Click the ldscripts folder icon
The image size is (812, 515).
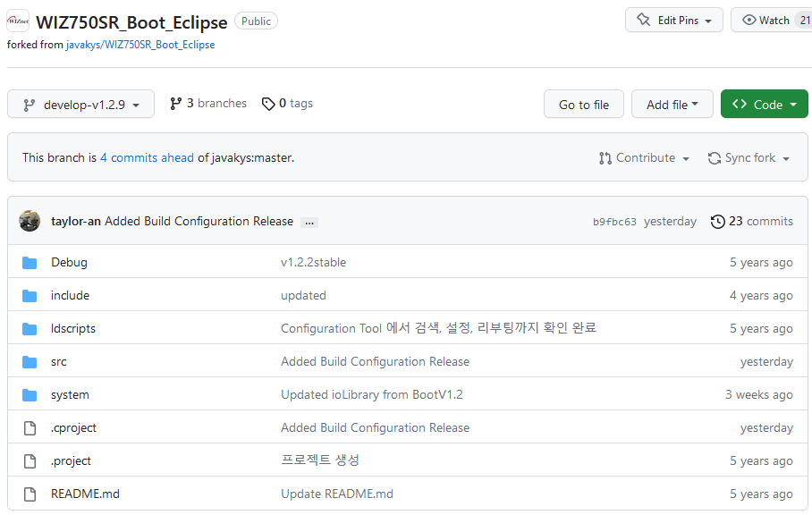30,329
